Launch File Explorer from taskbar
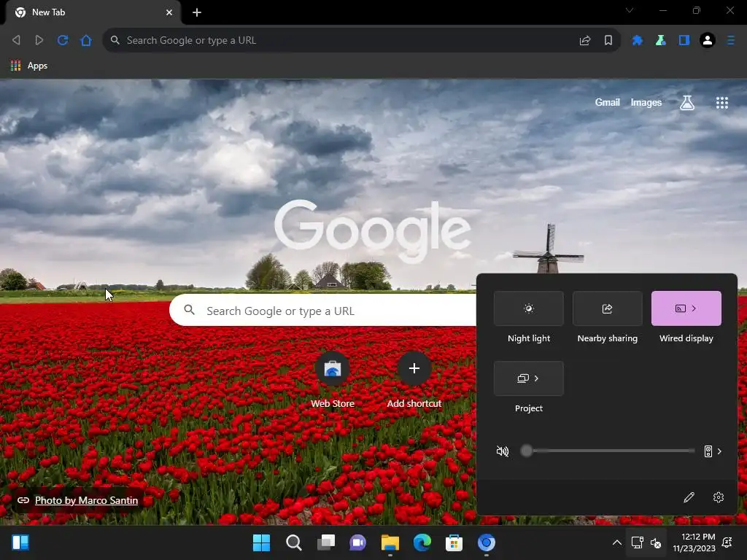 pyautogui.click(x=390, y=542)
